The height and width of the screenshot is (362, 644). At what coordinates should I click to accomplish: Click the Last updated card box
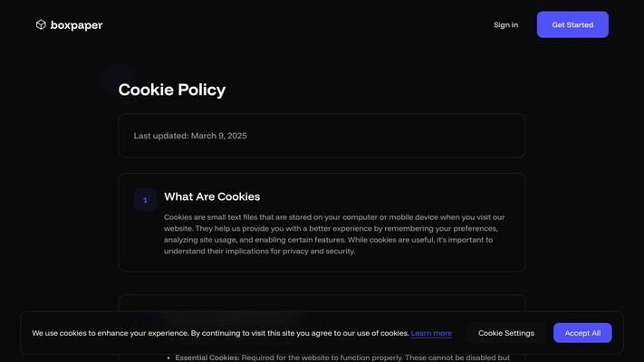[322, 136]
